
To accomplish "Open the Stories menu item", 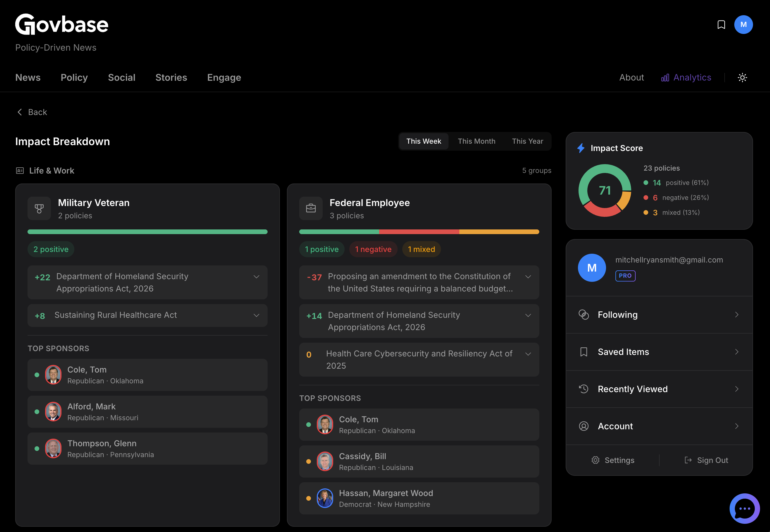I will pyautogui.click(x=171, y=77).
